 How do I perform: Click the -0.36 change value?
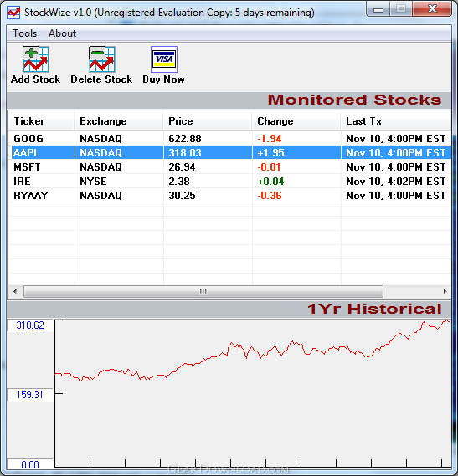point(270,196)
